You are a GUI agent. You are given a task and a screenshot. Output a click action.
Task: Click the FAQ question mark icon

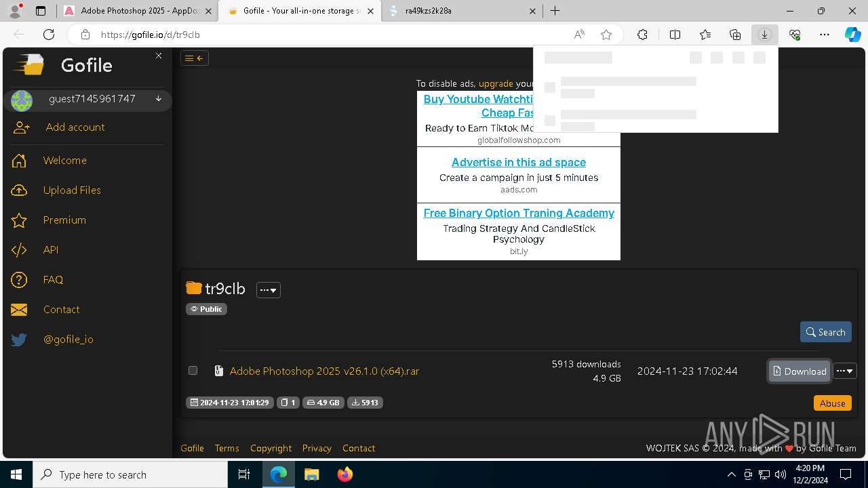click(x=19, y=280)
